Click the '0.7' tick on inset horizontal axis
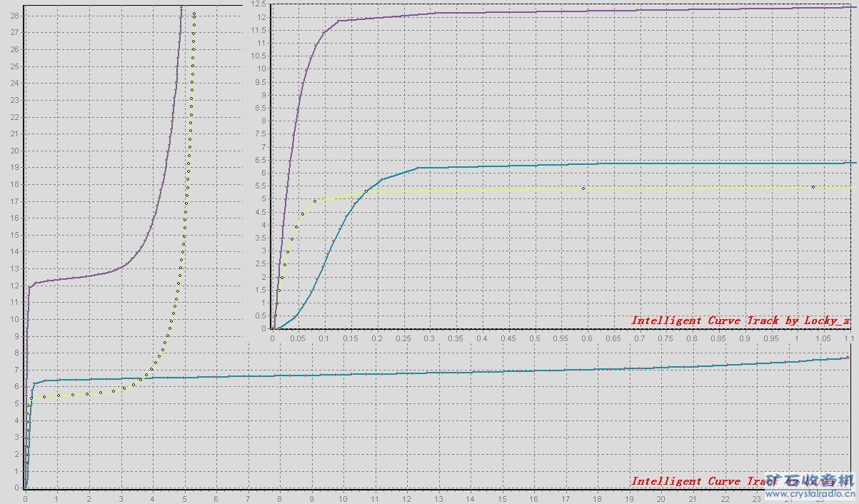The width and height of the screenshot is (859, 504). pyautogui.click(x=639, y=338)
